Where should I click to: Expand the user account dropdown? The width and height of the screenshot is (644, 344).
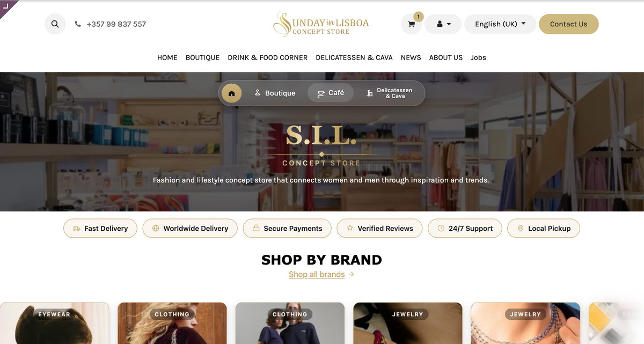point(443,24)
